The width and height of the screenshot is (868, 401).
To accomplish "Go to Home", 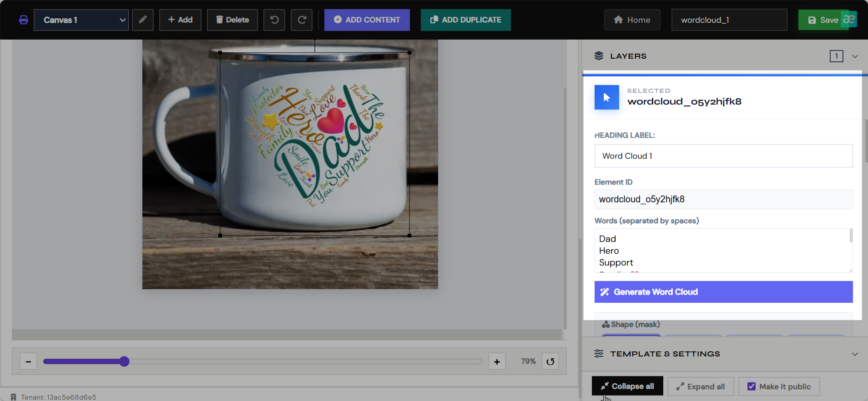I will click(632, 20).
